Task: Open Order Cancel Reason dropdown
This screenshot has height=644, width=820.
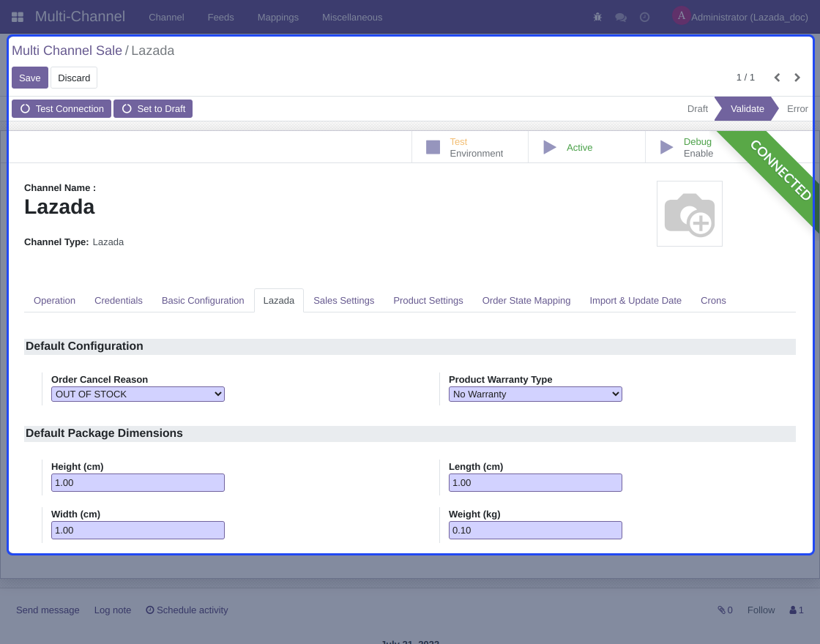Action: tap(138, 394)
